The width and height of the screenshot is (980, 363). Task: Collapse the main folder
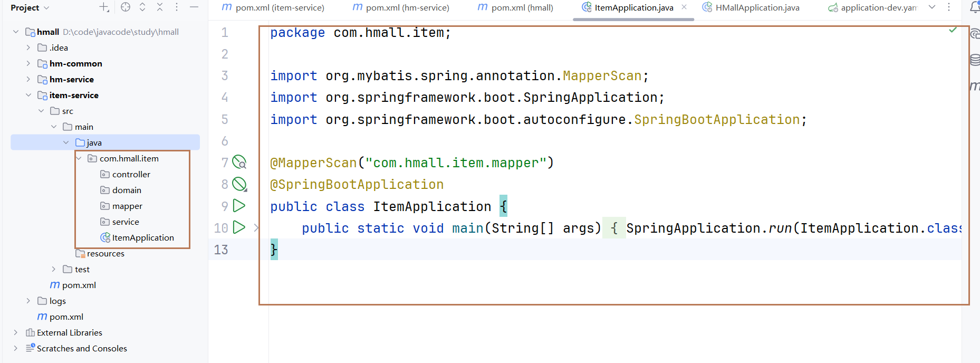(x=54, y=127)
